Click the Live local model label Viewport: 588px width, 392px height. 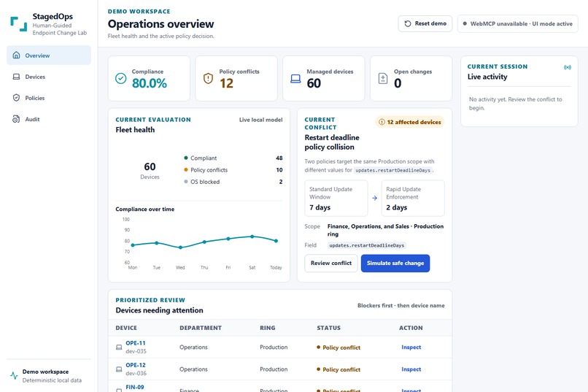(x=260, y=120)
